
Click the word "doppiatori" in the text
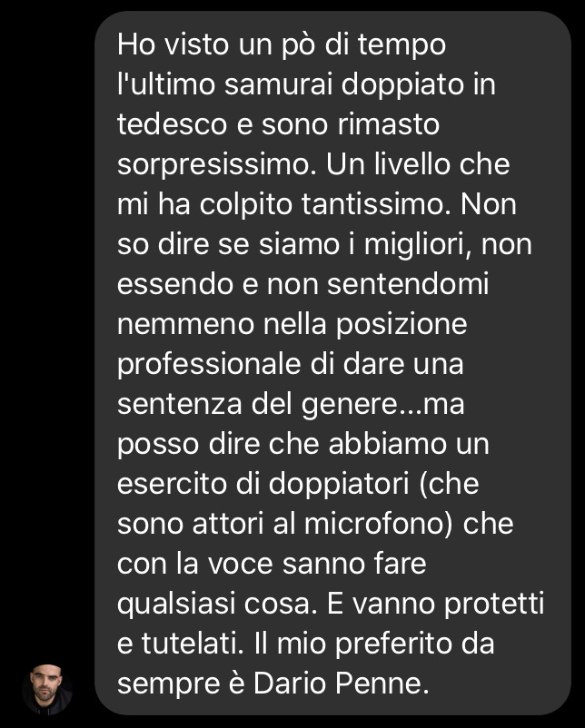point(338,485)
